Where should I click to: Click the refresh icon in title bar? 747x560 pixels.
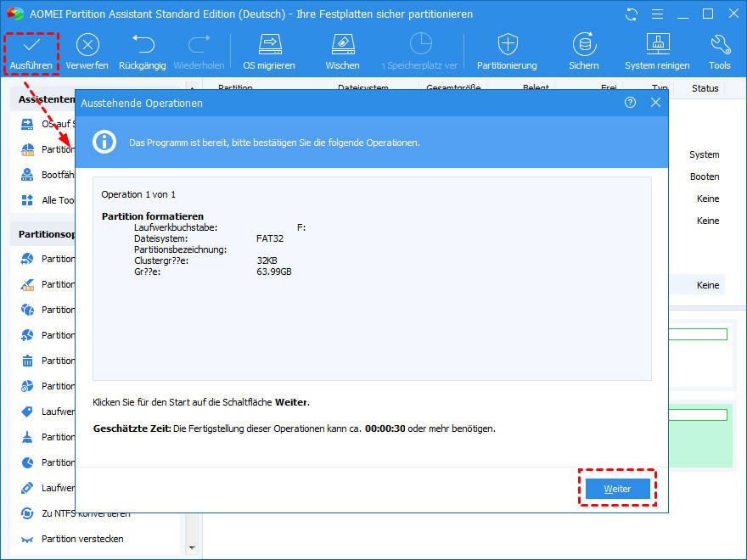(632, 14)
